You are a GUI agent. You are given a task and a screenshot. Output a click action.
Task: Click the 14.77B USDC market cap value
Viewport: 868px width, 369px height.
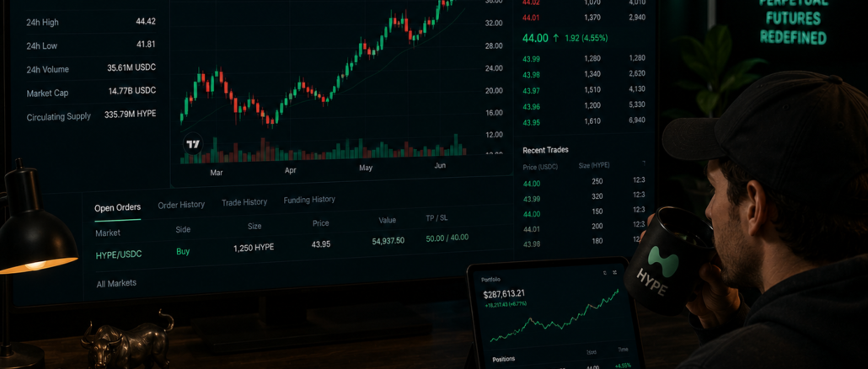coord(132,91)
